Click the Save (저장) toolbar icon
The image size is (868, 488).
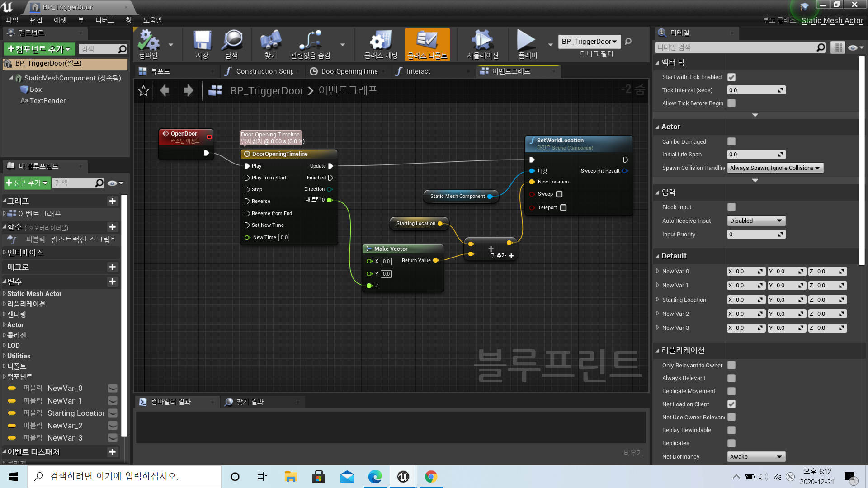click(202, 44)
